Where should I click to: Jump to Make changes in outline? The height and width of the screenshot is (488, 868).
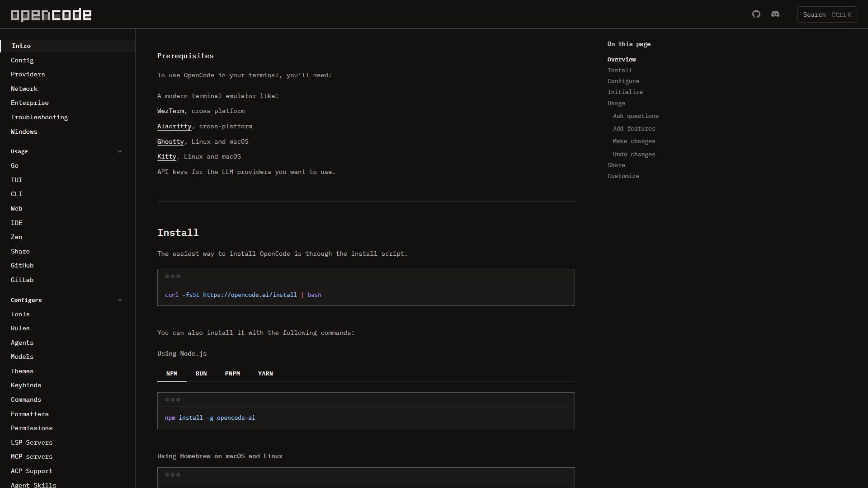(634, 141)
